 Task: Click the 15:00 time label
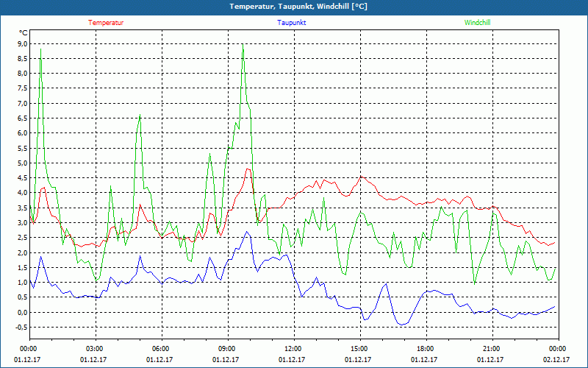360,349
